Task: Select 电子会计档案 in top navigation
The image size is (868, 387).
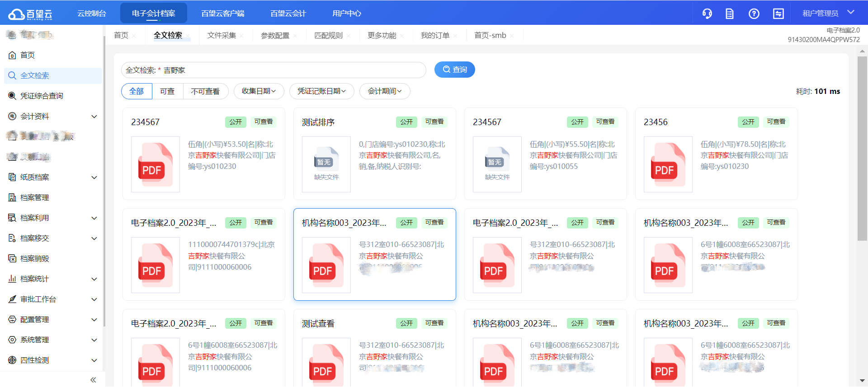Action: pyautogui.click(x=154, y=13)
